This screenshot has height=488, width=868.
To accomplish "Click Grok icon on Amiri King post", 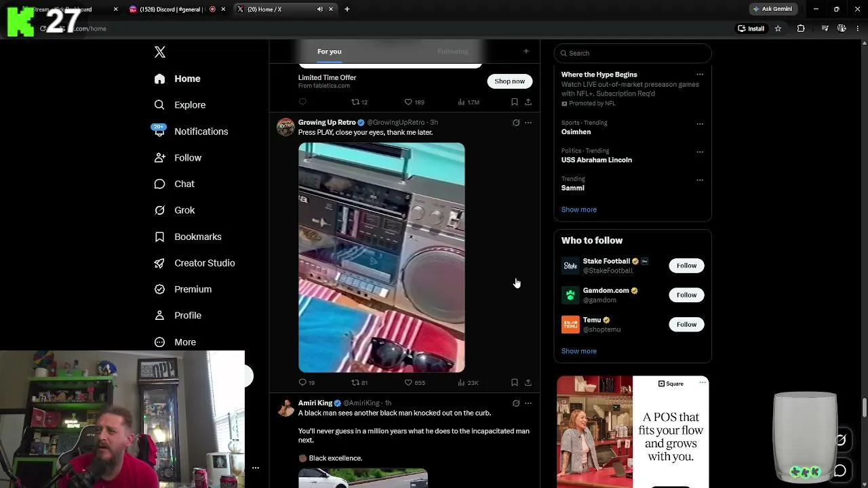I will (516, 403).
